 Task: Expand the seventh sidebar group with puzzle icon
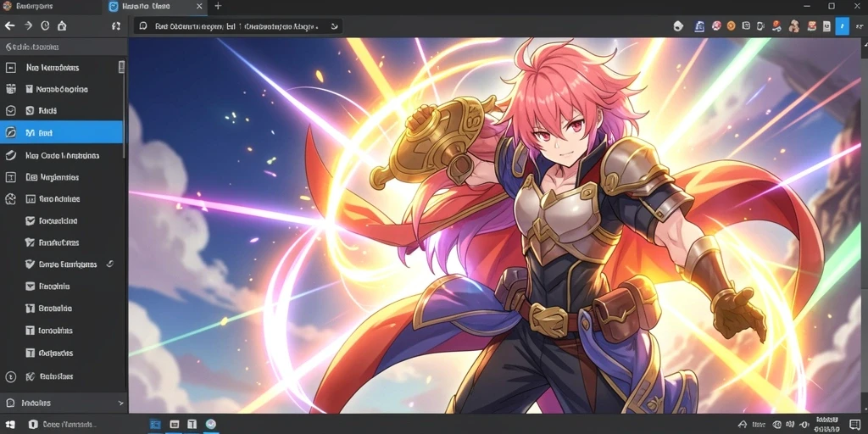[x=10, y=199]
